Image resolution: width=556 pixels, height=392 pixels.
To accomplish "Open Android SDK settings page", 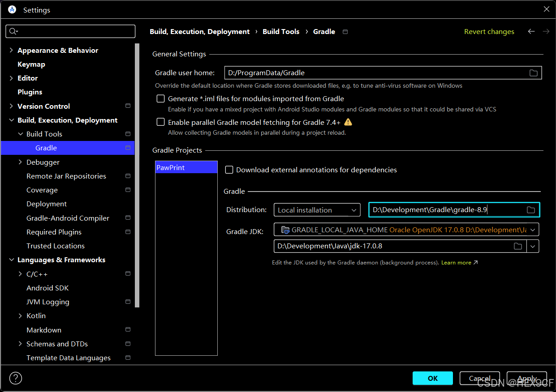I will [x=47, y=288].
